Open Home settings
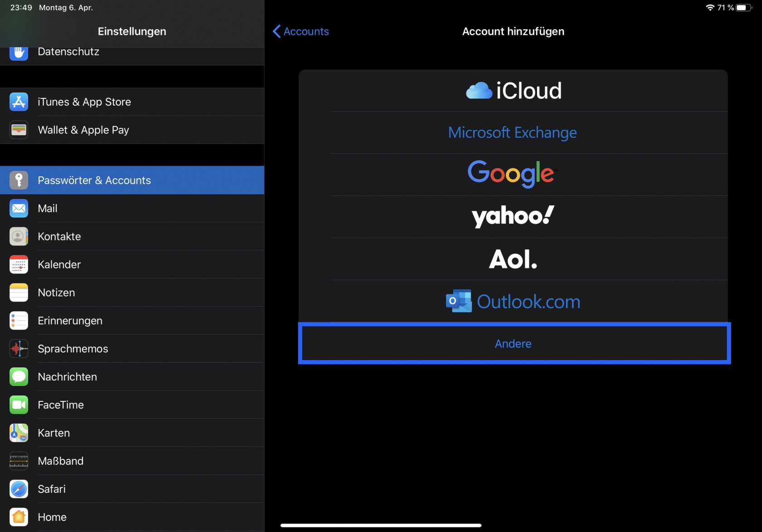Screen dimensions: 762x532 click(x=132, y=517)
